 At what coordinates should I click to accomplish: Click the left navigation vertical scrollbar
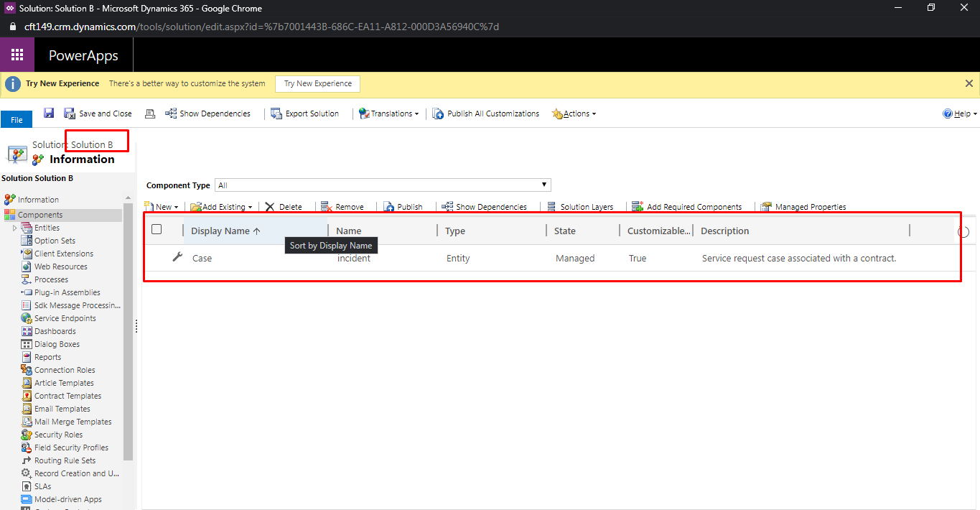coord(129,330)
